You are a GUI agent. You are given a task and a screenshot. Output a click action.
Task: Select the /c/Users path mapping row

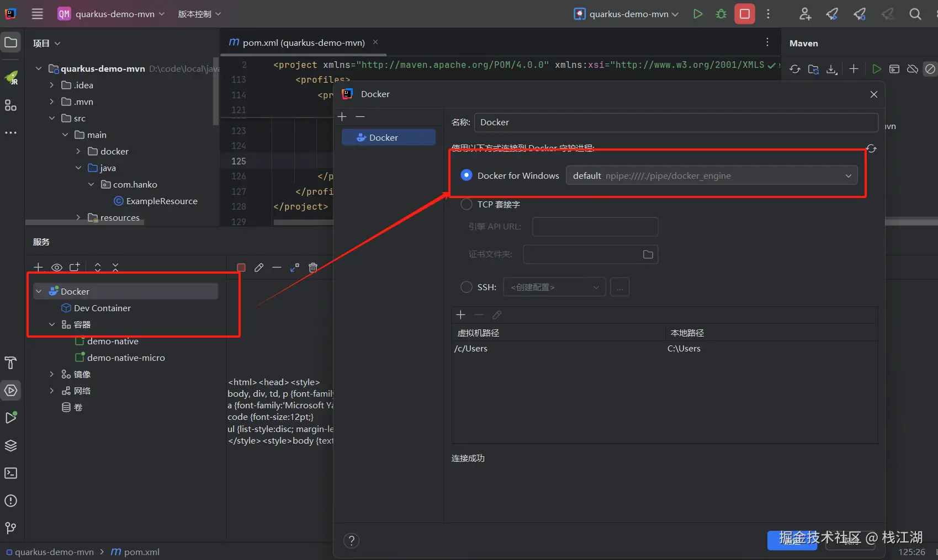(x=665, y=349)
